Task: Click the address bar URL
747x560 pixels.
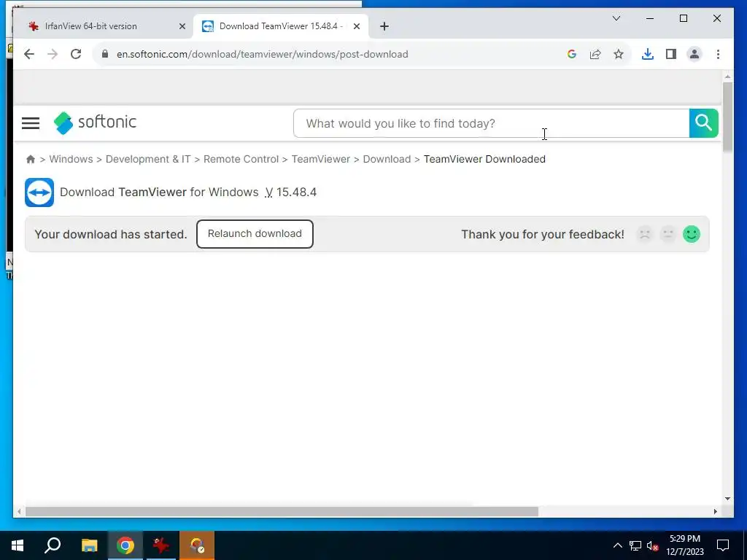Action: 263,54
